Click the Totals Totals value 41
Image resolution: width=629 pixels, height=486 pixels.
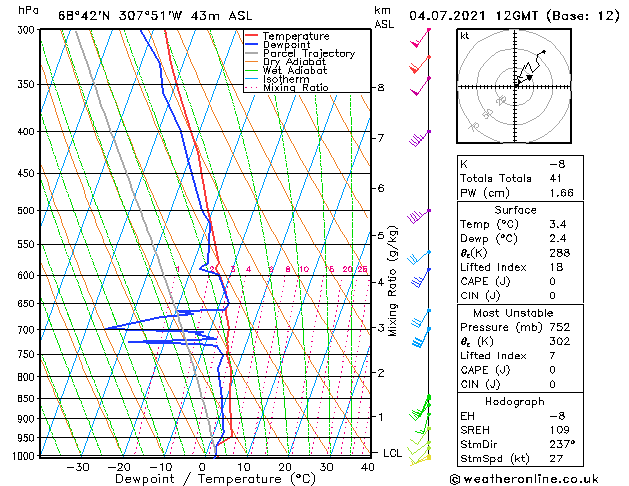pyautogui.click(x=556, y=178)
